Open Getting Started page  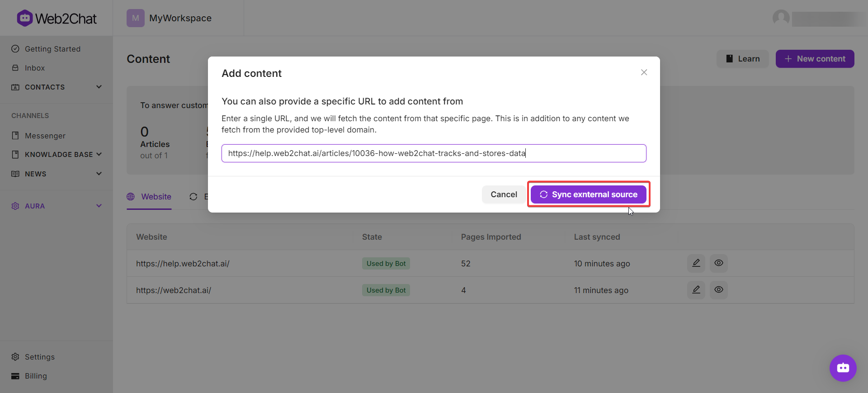(x=52, y=49)
